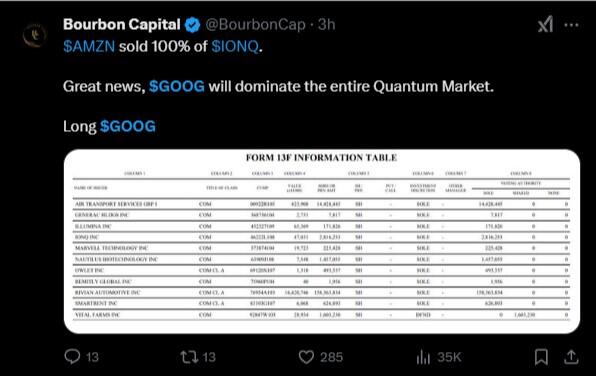The image size is (596, 376).
Task: Click the reply speech bubble icon
Action: point(72,357)
